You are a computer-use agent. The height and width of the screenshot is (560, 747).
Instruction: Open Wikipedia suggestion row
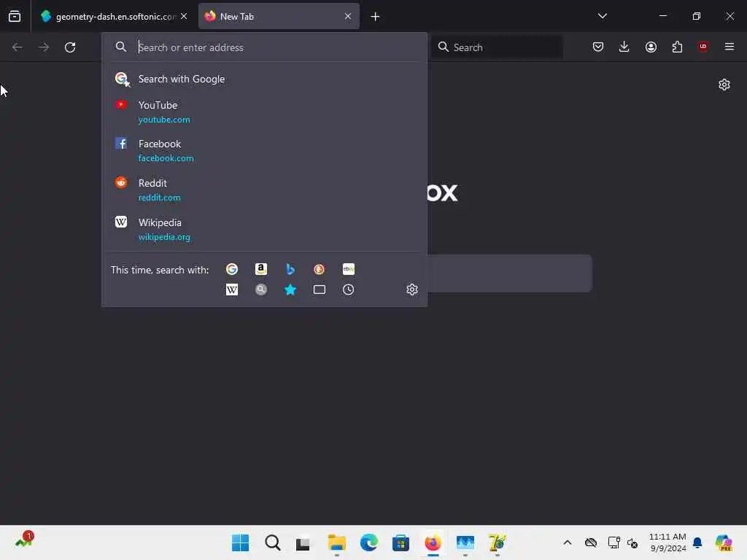click(x=264, y=230)
